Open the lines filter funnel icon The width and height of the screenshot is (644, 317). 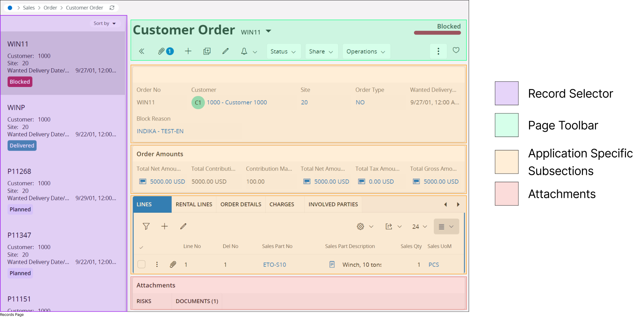click(146, 226)
